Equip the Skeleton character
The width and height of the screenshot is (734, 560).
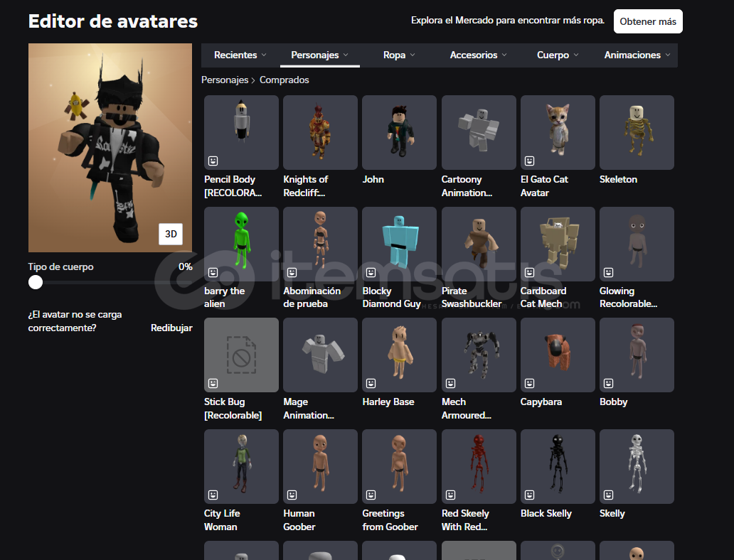tap(637, 132)
